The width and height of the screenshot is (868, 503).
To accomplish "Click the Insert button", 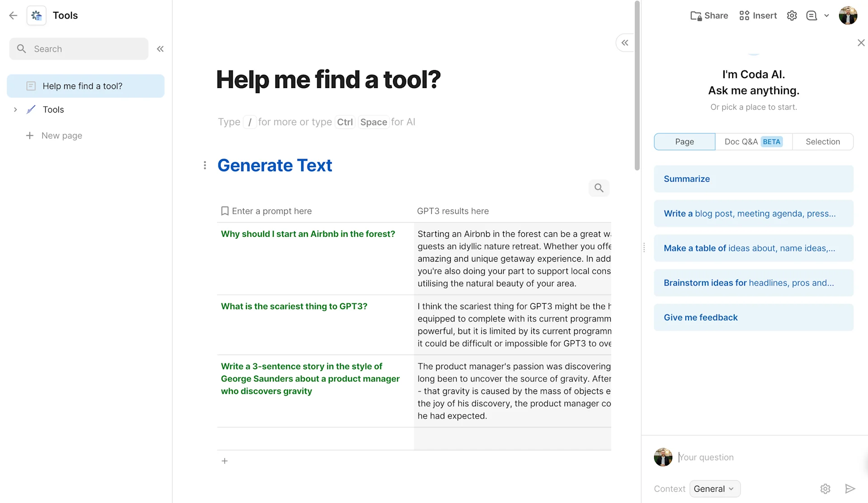I will coord(758,15).
